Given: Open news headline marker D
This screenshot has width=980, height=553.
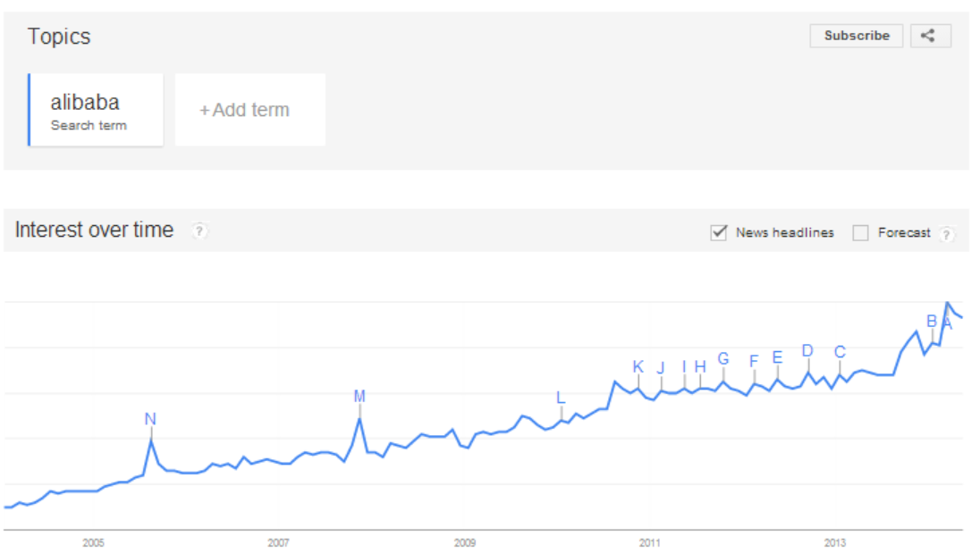Looking at the screenshot, I should tap(807, 351).
